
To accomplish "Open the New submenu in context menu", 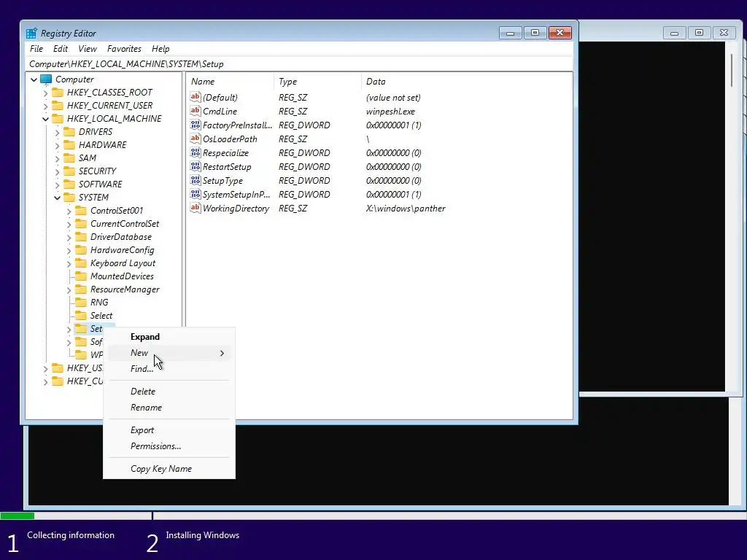I will pyautogui.click(x=169, y=353).
